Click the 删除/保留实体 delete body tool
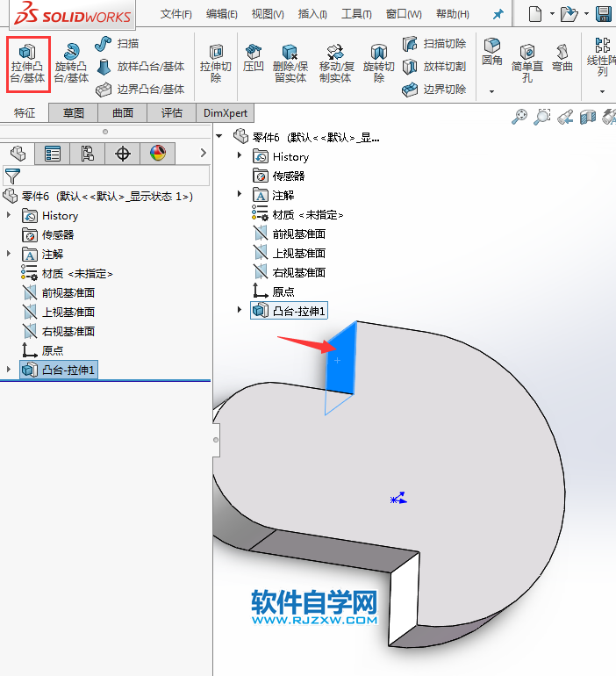The image size is (616, 676). 290,64
